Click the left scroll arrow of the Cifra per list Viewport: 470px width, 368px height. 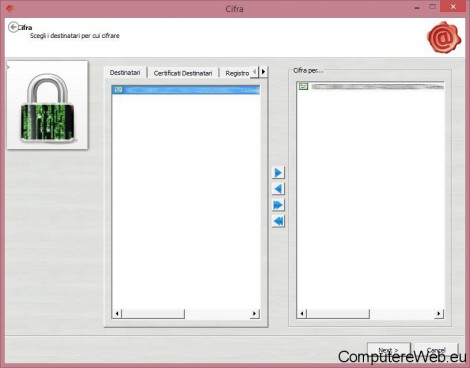pyautogui.click(x=302, y=313)
